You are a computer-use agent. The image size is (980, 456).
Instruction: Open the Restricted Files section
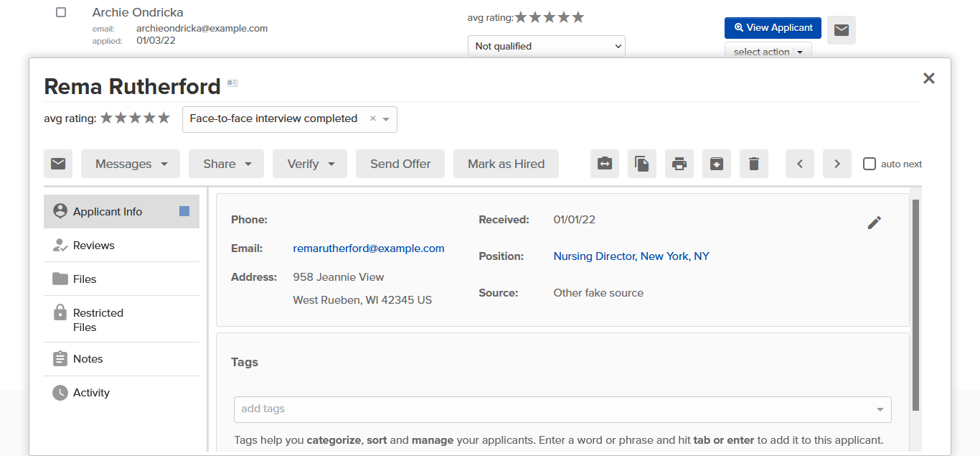tap(121, 320)
